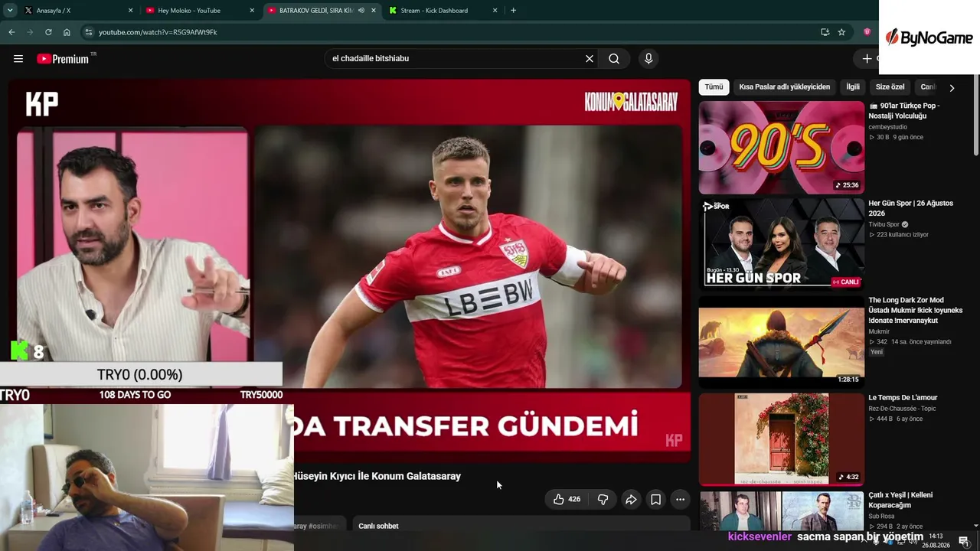Play the Le Temps De L'amour 4:32 thumbnail
The image size is (980, 551).
(x=781, y=439)
